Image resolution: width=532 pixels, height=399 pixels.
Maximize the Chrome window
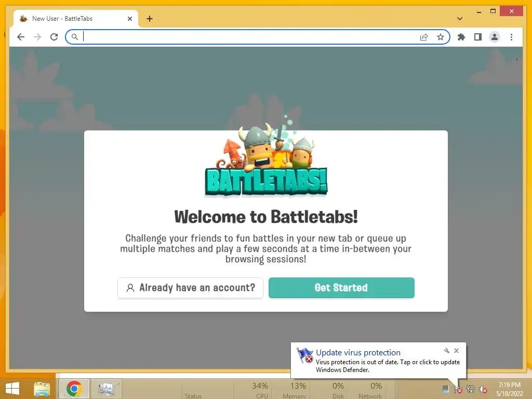pyautogui.click(x=493, y=11)
